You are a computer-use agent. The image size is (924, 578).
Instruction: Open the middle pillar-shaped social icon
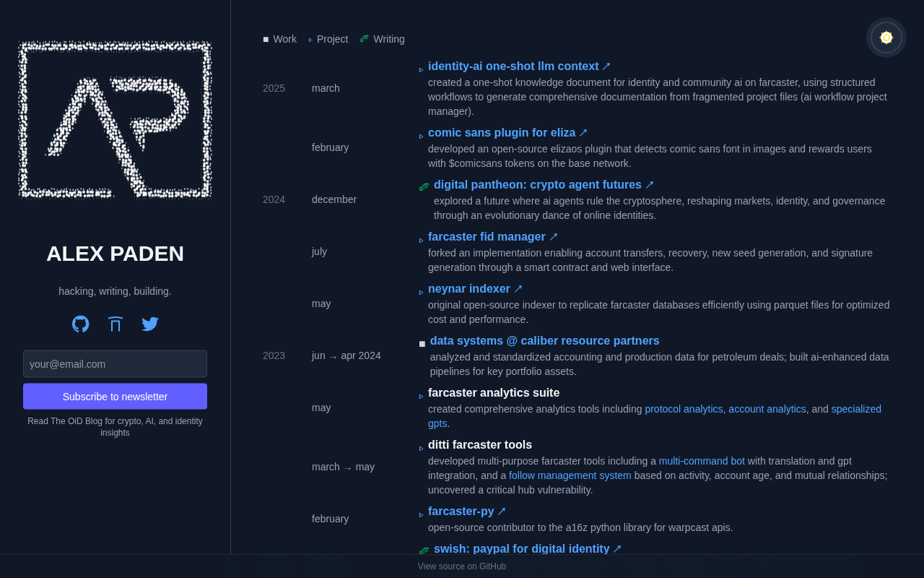point(115,324)
